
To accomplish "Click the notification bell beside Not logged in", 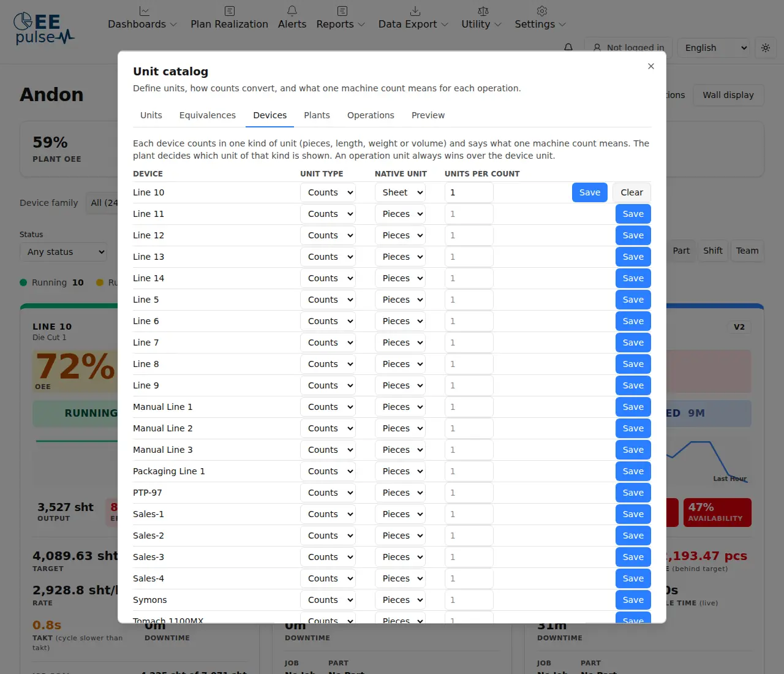I will click(568, 48).
